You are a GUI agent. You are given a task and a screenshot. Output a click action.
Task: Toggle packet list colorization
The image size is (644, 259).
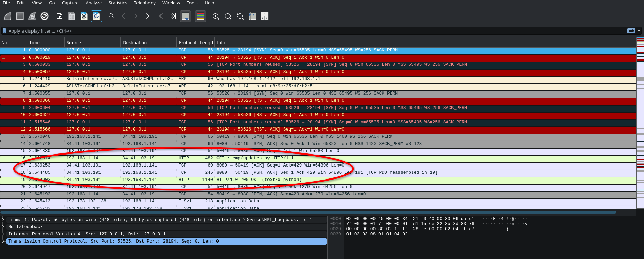(x=200, y=16)
